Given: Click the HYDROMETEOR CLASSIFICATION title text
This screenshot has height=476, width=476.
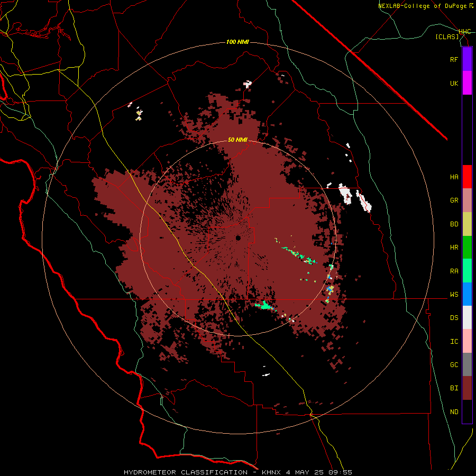Looking at the screenshot, I should coord(186,472).
